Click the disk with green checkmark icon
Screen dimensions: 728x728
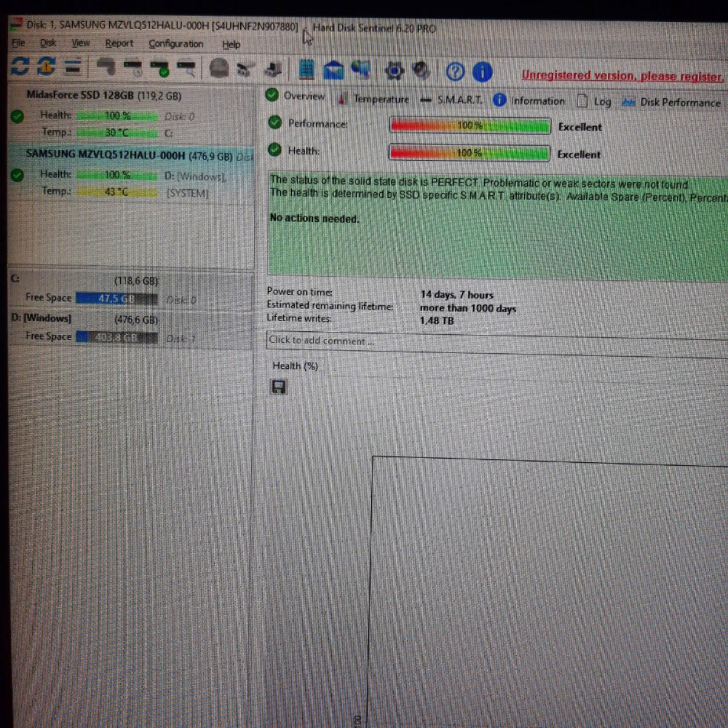click(160, 69)
